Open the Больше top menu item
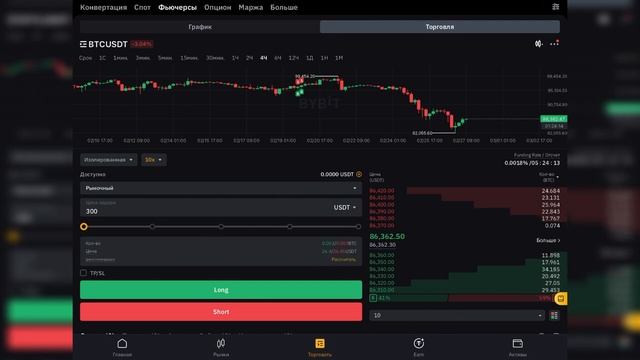Image resolution: width=640 pixels, height=360 pixels. [x=284, y=7]
